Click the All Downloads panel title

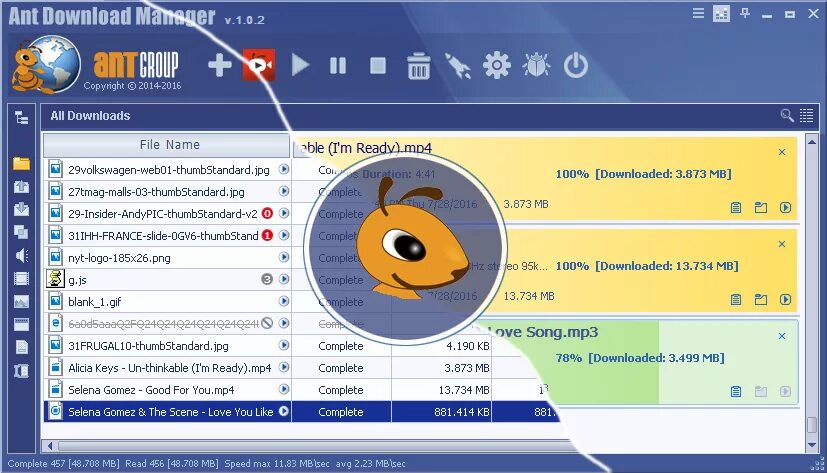(x=90, y=116)
